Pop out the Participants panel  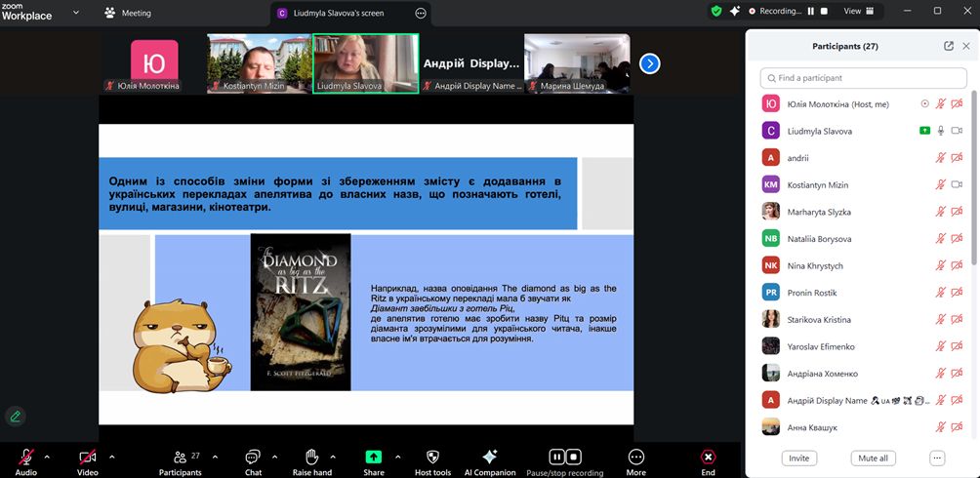(x=949, y=46)
